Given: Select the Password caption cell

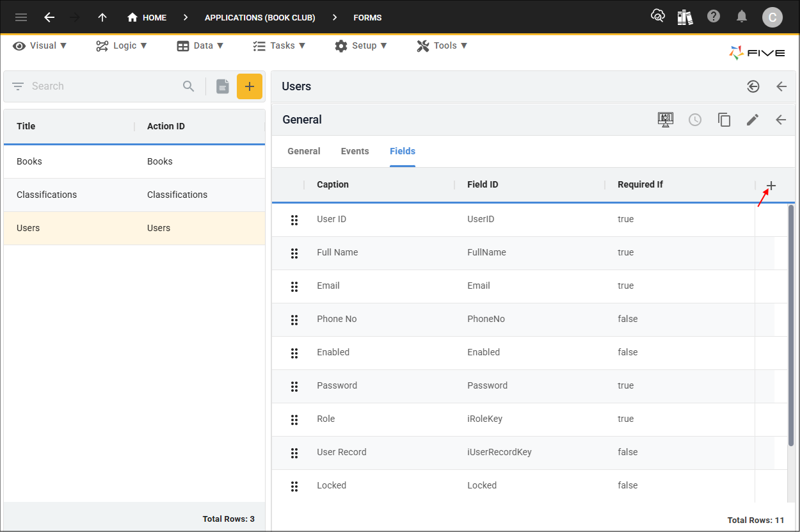Looking at the screenshot, I should click(337, 385).
